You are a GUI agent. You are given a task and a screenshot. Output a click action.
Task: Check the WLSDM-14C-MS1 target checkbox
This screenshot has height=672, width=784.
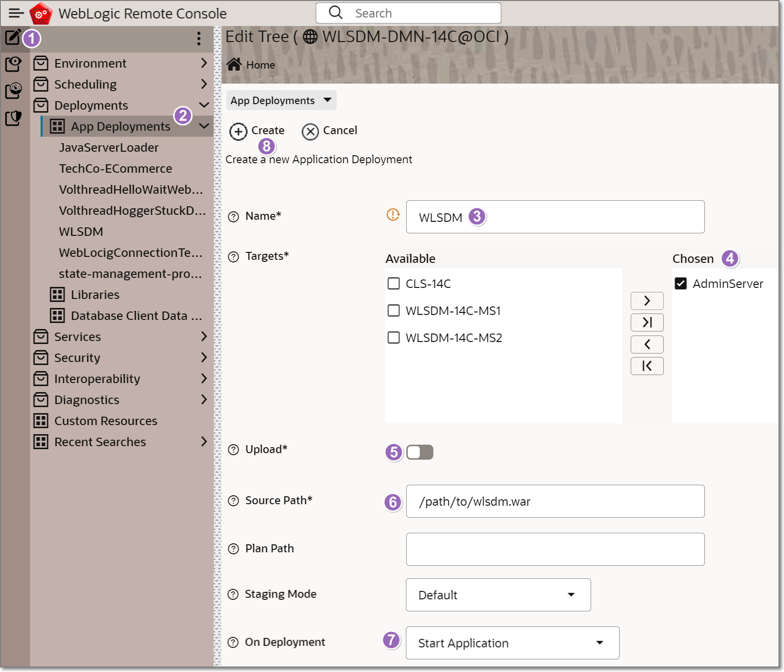(394, 310)
